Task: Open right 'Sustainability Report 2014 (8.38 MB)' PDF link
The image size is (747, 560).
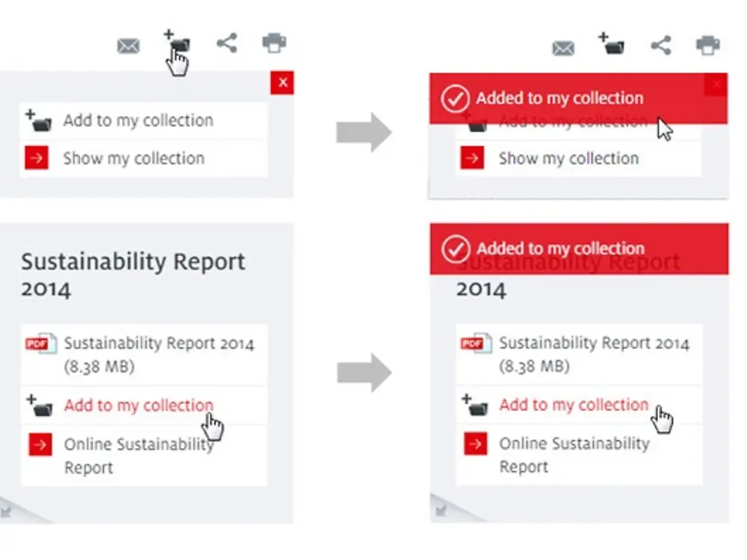Action: 594,354
